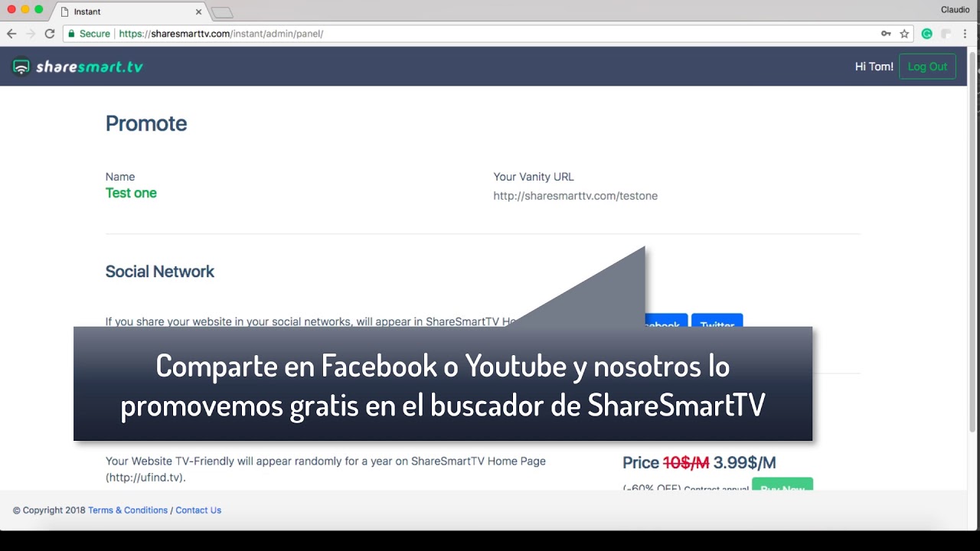Image resolution: width=980 pixels, height=551 pixels.
Task: Click the Your Vanity URL label
Action: [534, 177]
